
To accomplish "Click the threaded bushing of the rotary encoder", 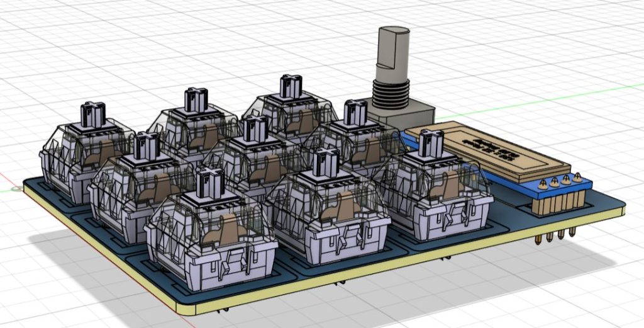I will click(390, 93).
